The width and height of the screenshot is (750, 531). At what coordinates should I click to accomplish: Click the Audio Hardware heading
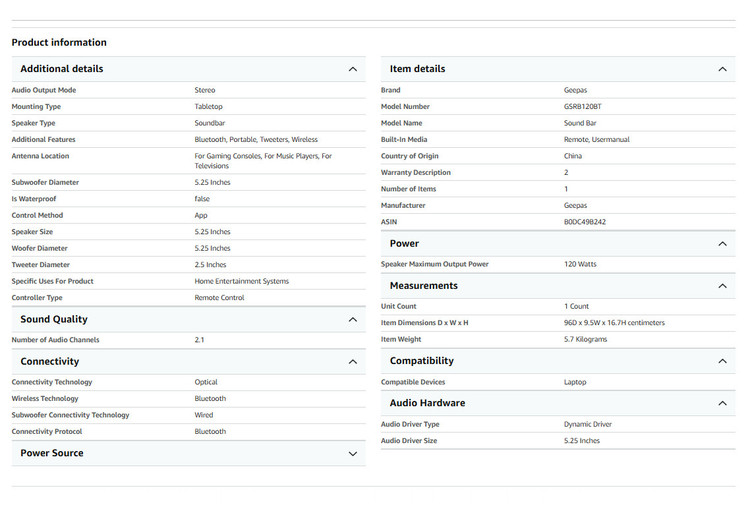(x=427, y=403)
